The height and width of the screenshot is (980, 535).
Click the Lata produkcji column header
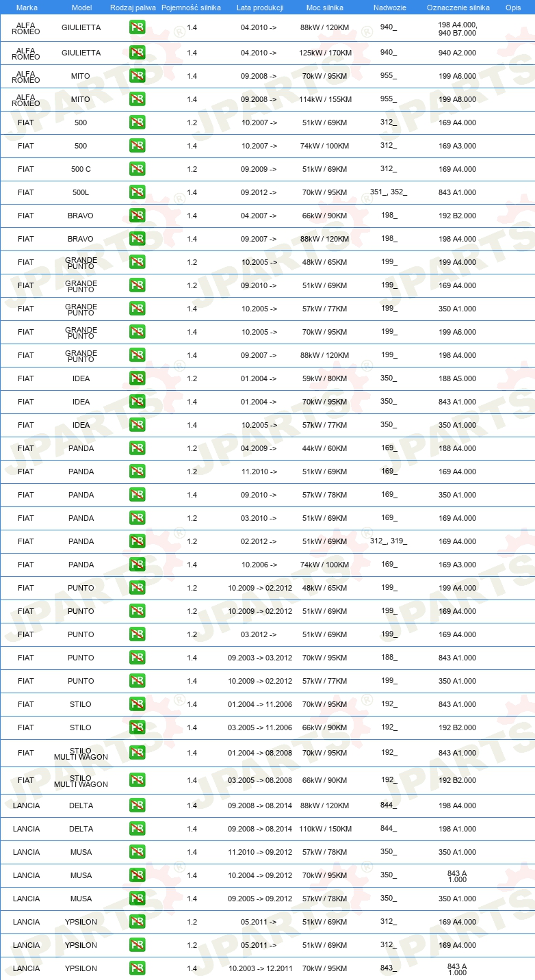tap(260, 8)
